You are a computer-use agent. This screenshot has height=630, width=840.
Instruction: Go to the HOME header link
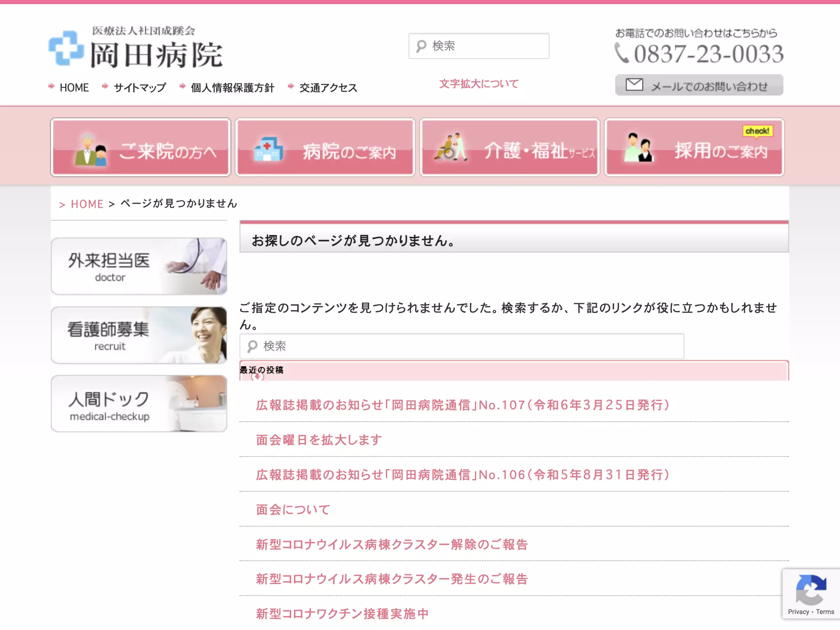tap(74, 88)
